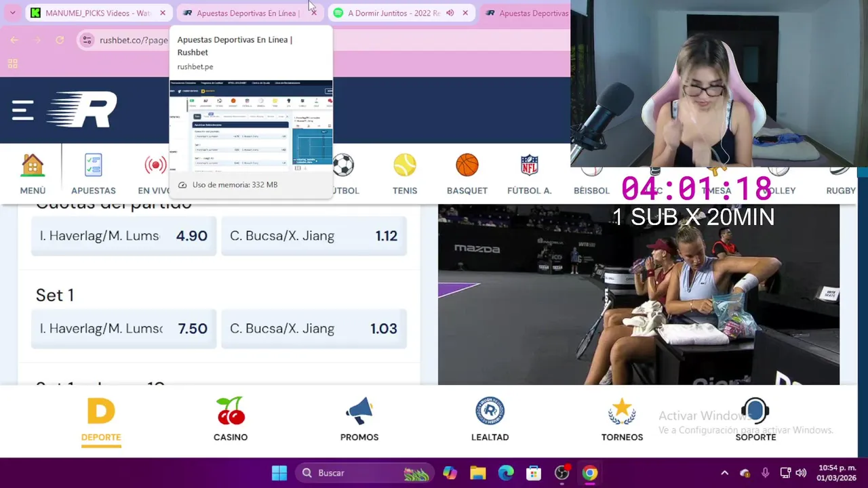Screen dimensions: 868x488
Task: Click memory usage text 332 MB
Action: 235,184
